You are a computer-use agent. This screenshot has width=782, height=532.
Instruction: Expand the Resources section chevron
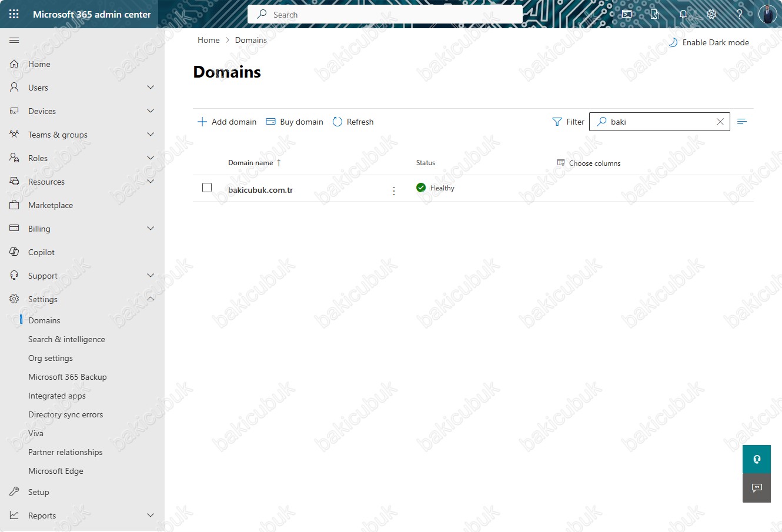(151, 181)
